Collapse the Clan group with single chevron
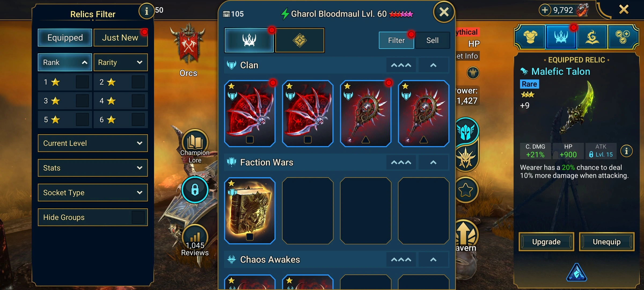Viewport: 644px width, 290px height. click(x=433, y=65)
